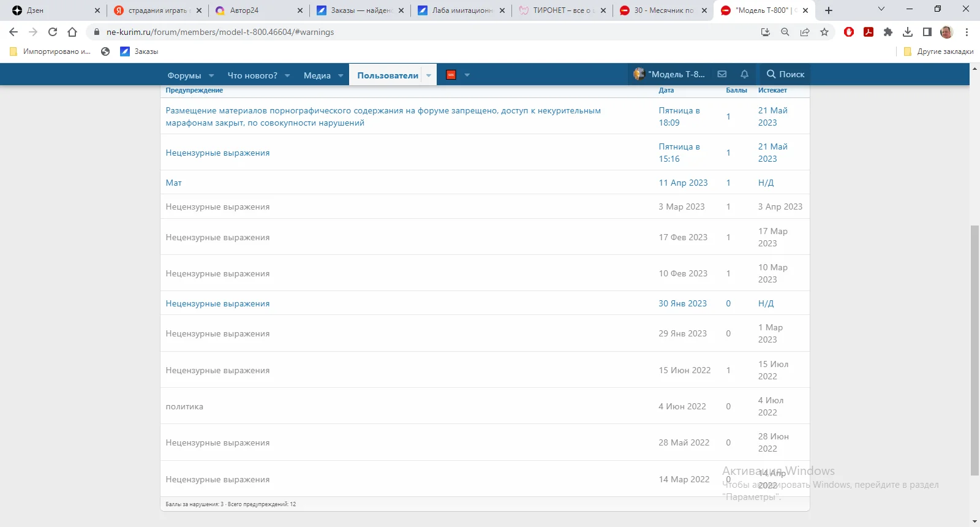The image size is (980, 527).
Task: Click the address bar URL field
Action: (423, 32)
